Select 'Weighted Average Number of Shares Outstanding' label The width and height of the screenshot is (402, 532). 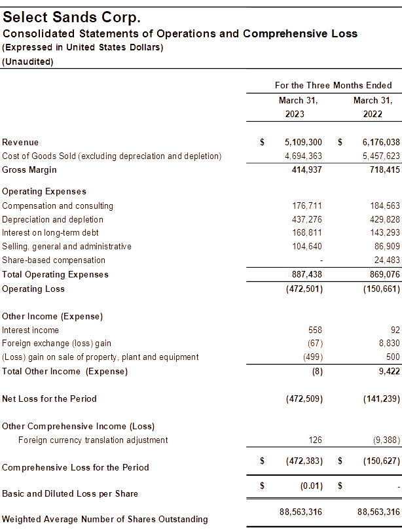coord(105,520)
